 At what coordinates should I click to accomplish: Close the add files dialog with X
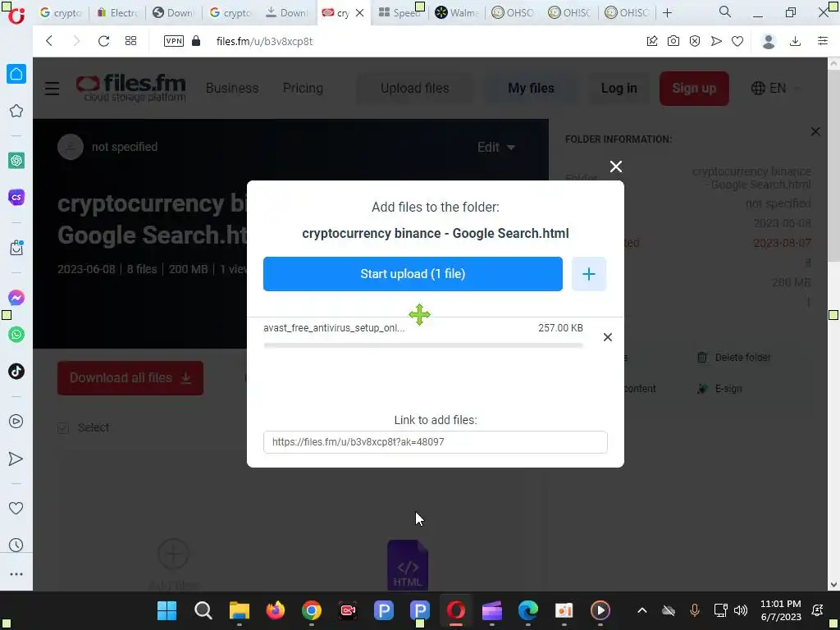point(615,167)
